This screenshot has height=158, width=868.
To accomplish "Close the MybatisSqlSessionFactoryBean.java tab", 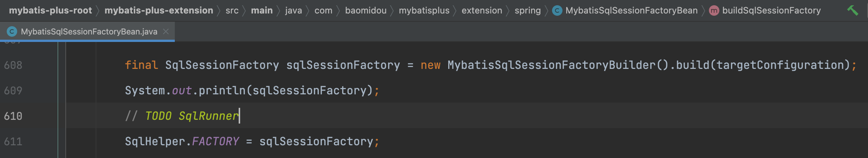I will point(166,32).
